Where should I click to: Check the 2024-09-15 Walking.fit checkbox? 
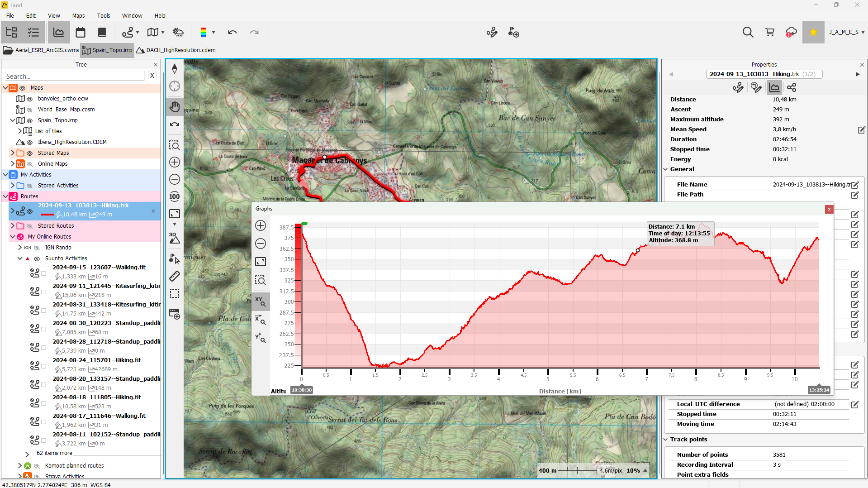[44, 273]
